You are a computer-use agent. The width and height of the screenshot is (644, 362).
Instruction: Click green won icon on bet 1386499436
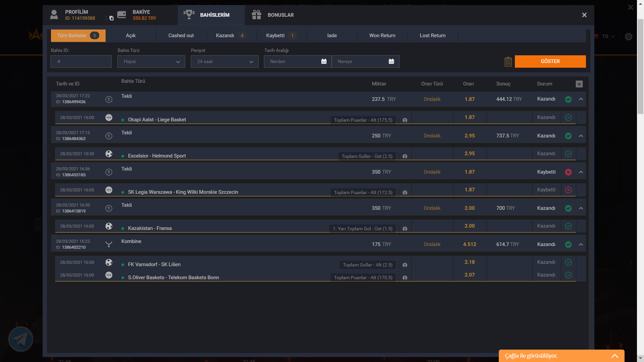coord(568,99)
